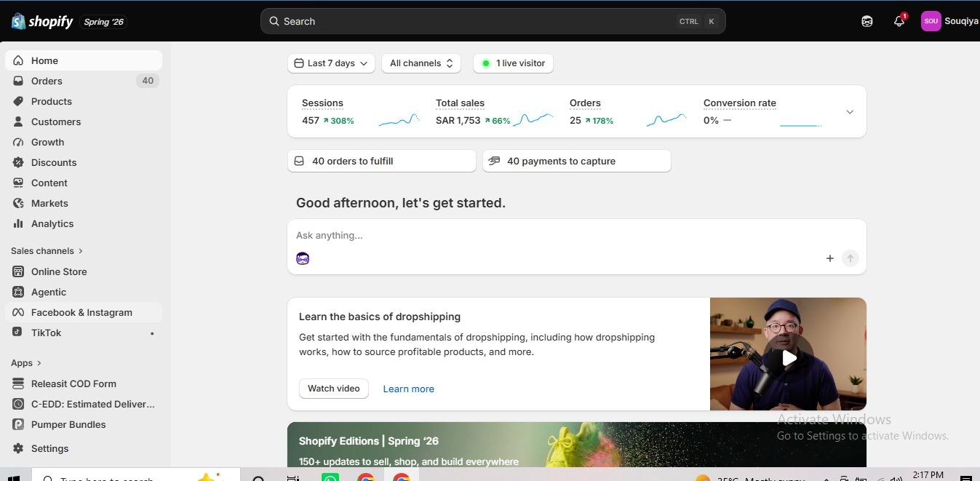The height and width of the screenshot is (481, 980).
Task: Open the Spring '26 edition badge
Action: click(103, 22)
